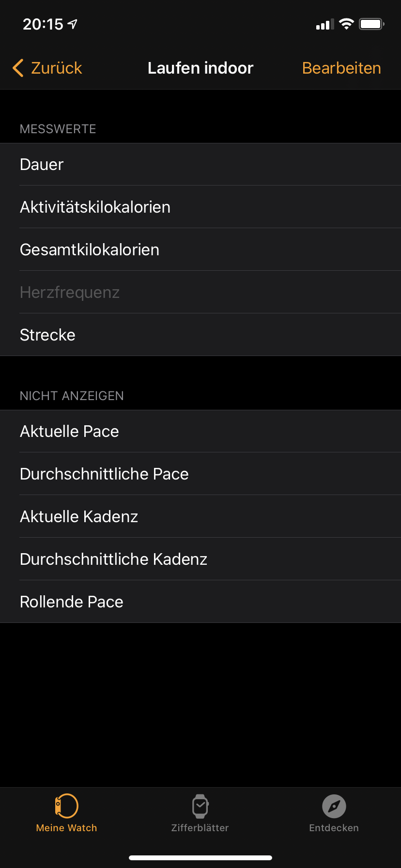This screenshot has height=868, width=401.
Task: Tap the Entdecken compass icon
Action: coord(334,806)
